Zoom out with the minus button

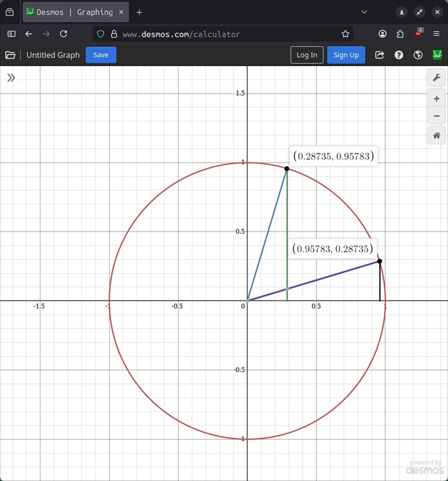point(437,117)
